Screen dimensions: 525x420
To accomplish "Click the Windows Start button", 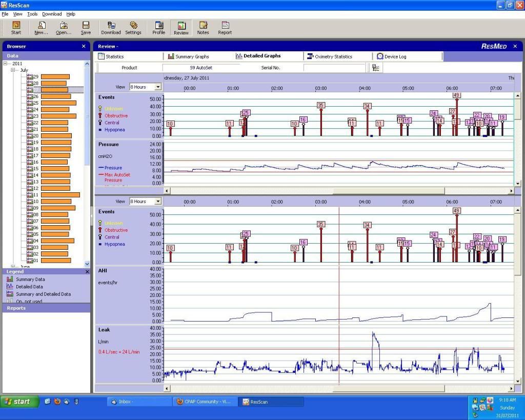I will click(x=19, y=402).
